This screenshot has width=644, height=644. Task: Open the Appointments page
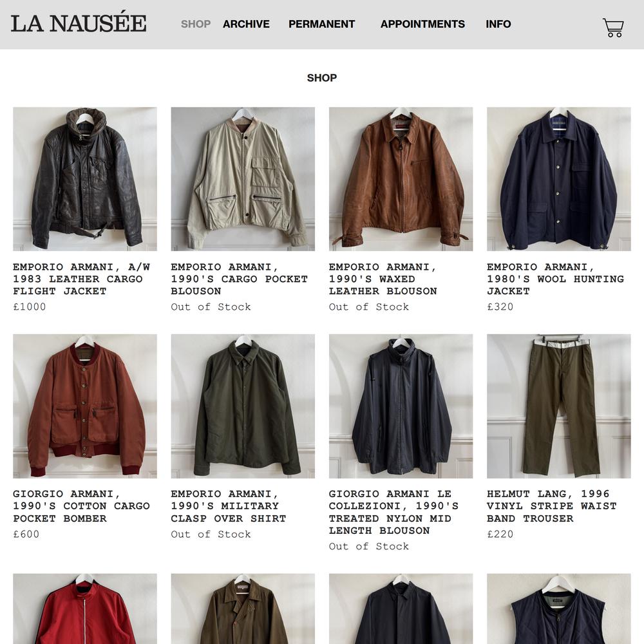pos(422,24)
